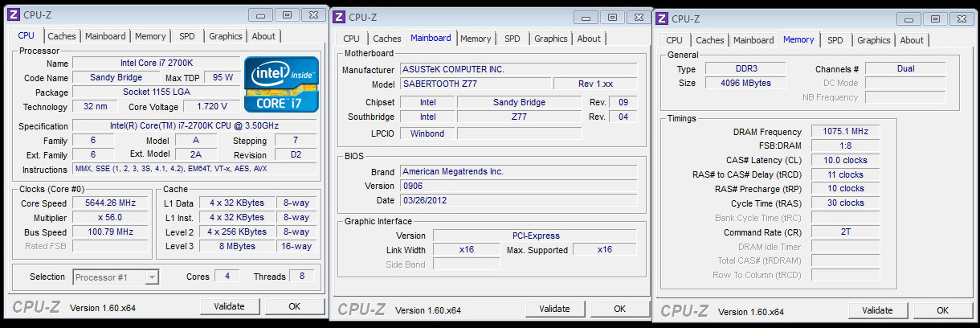This screenshot has width=980, height=328.
Task: Click the Intel Core i7 inside logo
Action: [281, 84]
